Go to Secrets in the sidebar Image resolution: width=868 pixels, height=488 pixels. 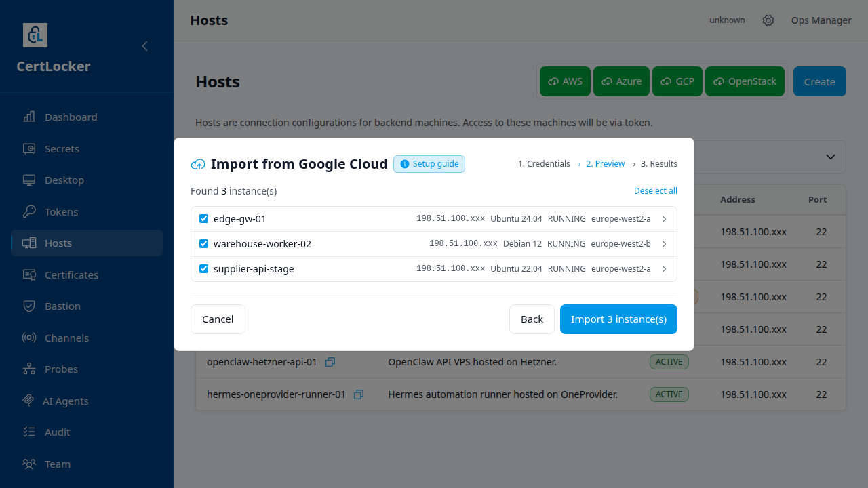87,148
